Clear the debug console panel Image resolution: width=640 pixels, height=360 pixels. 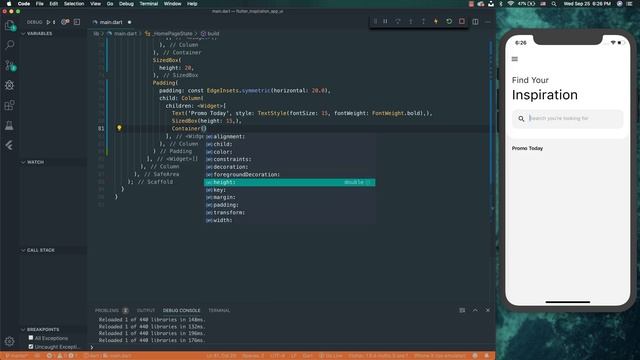point(462,310)
